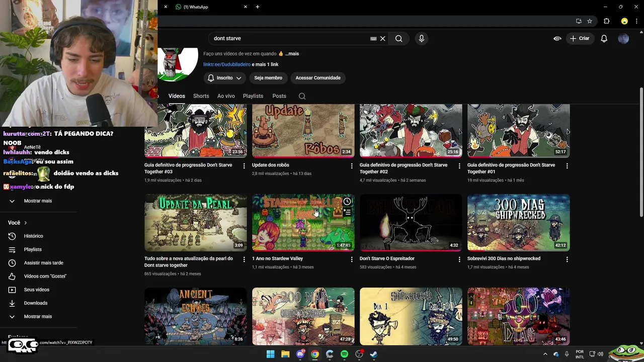
Task: Show hidden system tray icons chevron
Action: click(545, 354)
